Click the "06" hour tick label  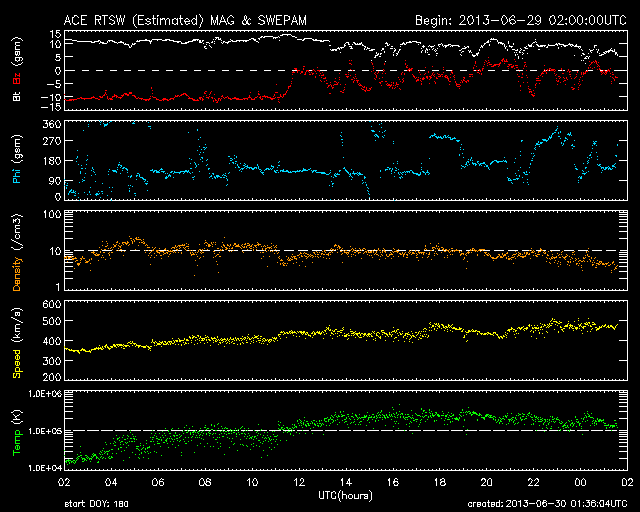point(158,483)
